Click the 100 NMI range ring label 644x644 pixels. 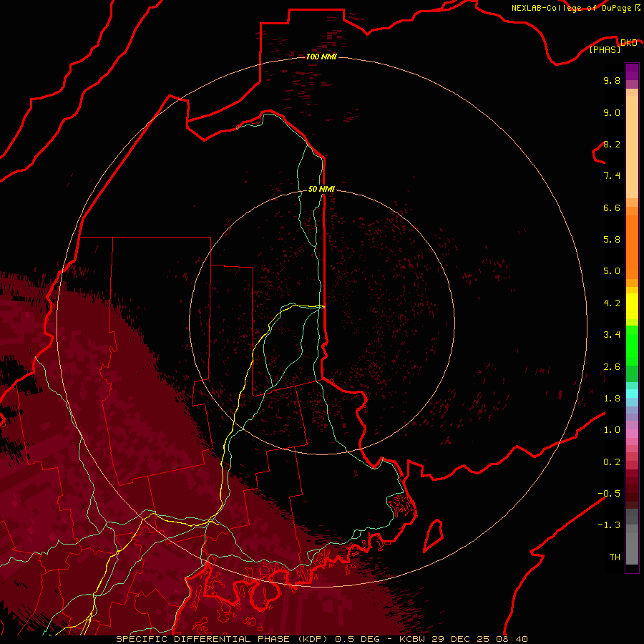point(321,57)
